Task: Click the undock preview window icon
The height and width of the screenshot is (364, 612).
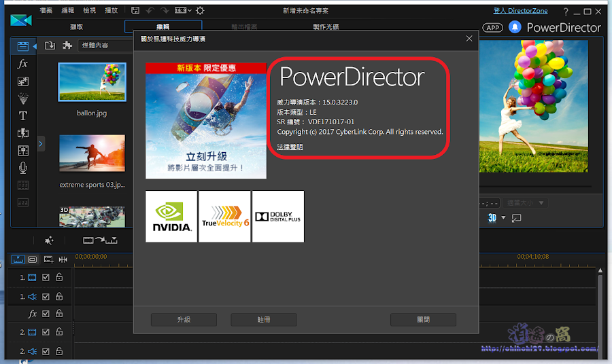Action: click(516, 218)
